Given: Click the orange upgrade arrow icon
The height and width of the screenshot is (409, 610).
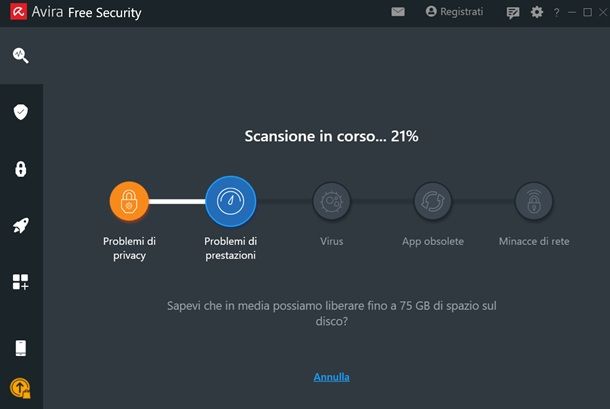Looking at the screenshot, I should point(20,387).
